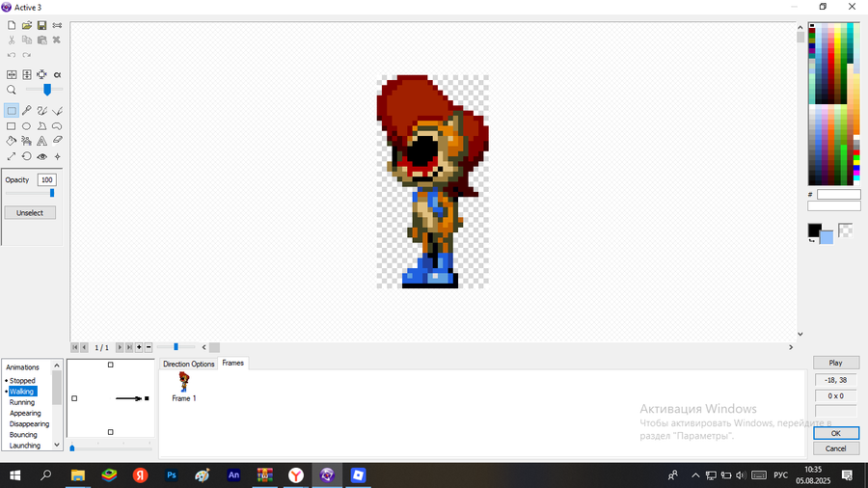Select the Launching animation
868x488 pixels.
[25, 446]
